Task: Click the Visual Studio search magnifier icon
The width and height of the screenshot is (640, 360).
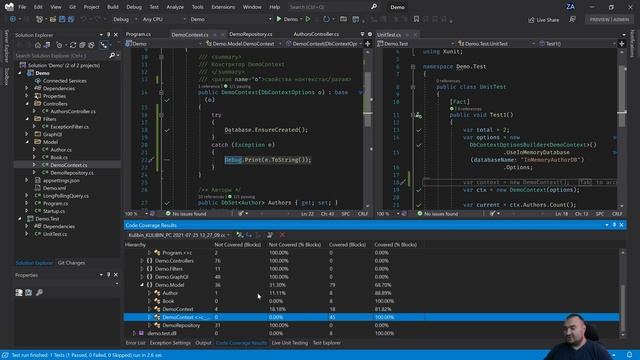Action: pos(373,7)
